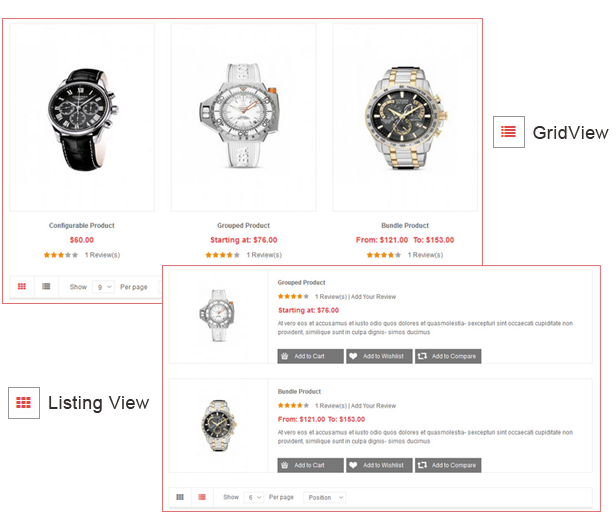Open the gold and silver watch image in grid
The width and height of the screenshot is (616, 529).
(x=405, y=117)
